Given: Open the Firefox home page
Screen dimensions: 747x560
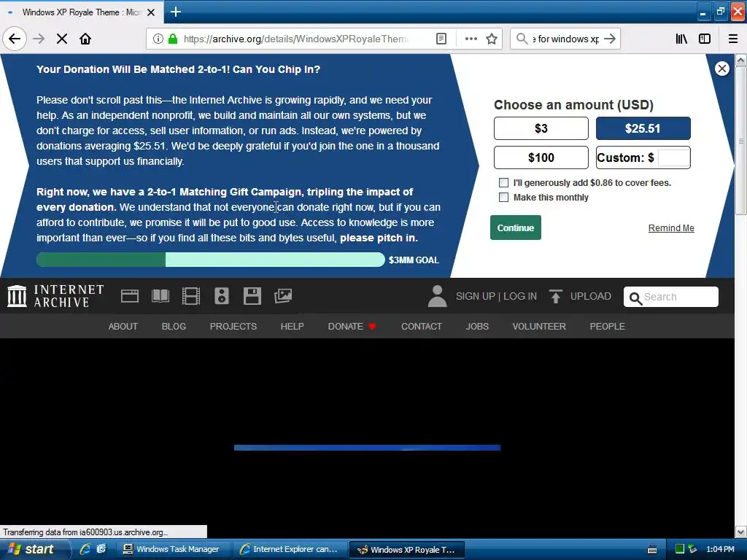Looking at the screenshot, I should [85, 39].
